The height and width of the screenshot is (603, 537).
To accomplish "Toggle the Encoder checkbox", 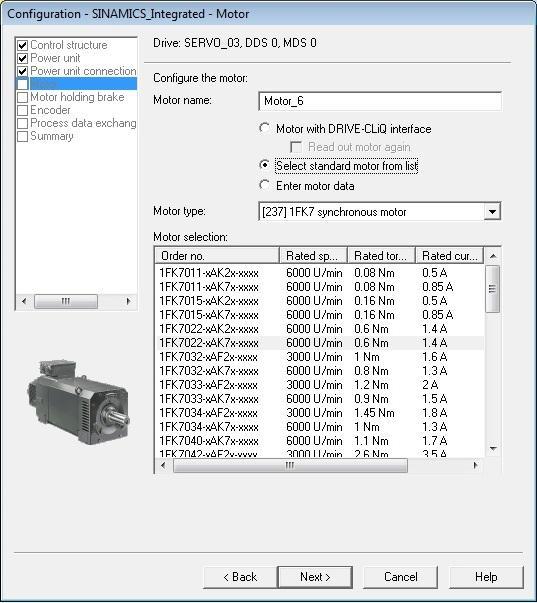I will pyautogui.click(x=23, y=110).
